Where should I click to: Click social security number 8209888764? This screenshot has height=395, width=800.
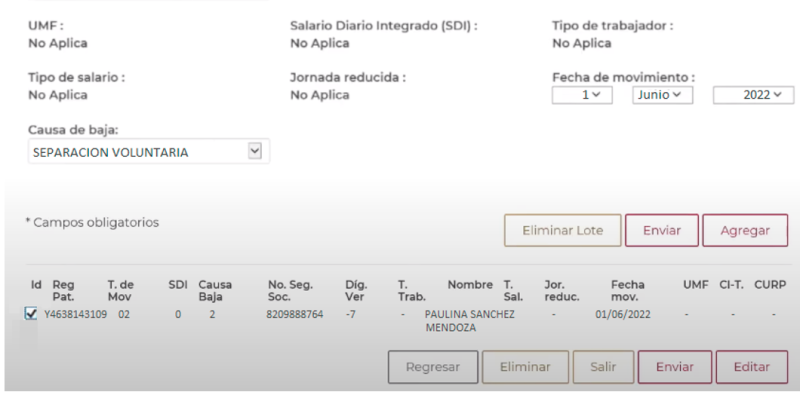tap(294, 314)
